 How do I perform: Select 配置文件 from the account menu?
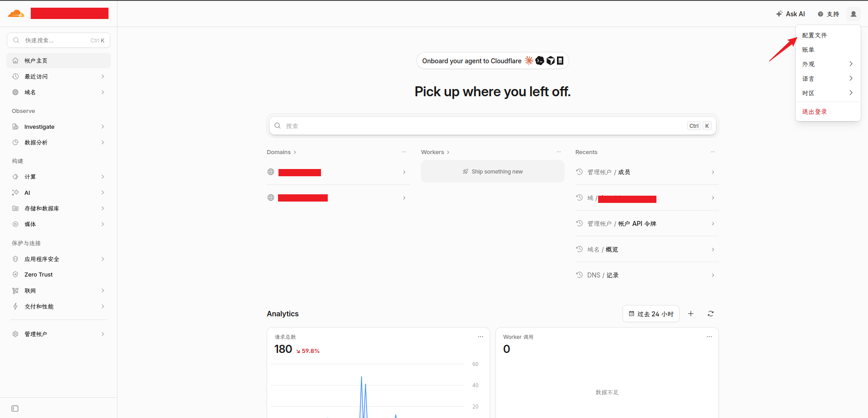click(x=828, y=35)
